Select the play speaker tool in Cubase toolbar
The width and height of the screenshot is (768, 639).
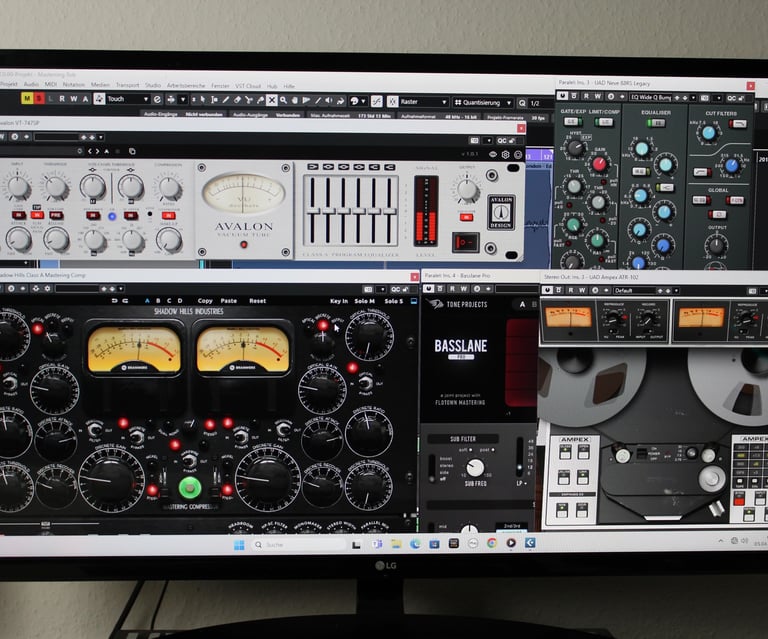(329, 100)
